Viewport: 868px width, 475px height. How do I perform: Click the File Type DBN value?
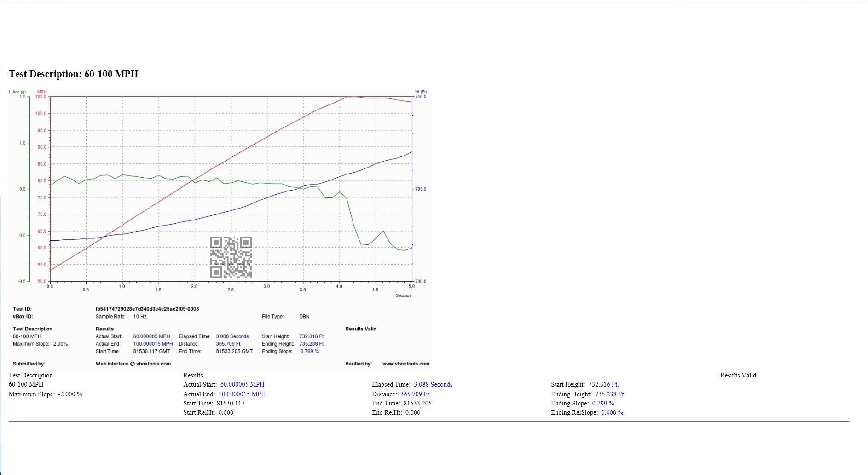tap(304, 317)
